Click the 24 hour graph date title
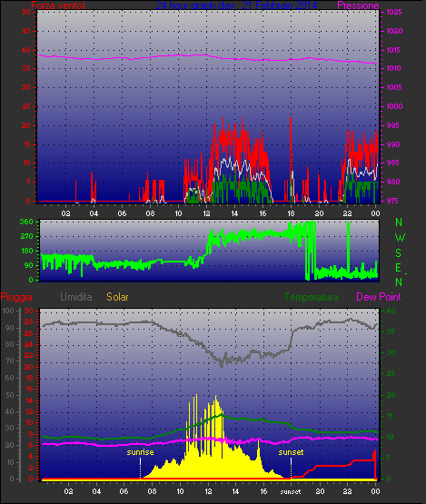Image resolution: width=426 pixels, height=504 pixels. pyautogui.click(x=236, y=5)
